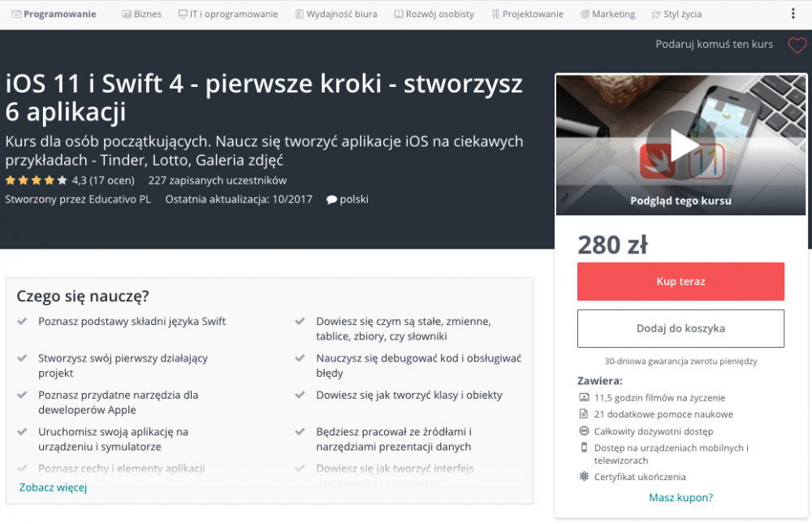Click the Wydajność biura list icon
Screen dimensions: 812x524
(x=300, y=14)
